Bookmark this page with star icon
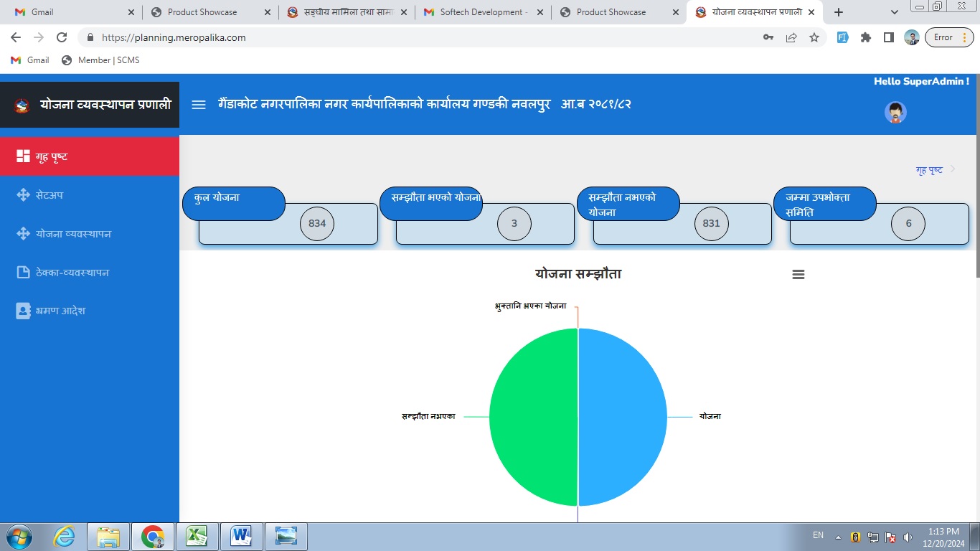The width and height of the screenshot is (980, 551). (x=814, y=37)
